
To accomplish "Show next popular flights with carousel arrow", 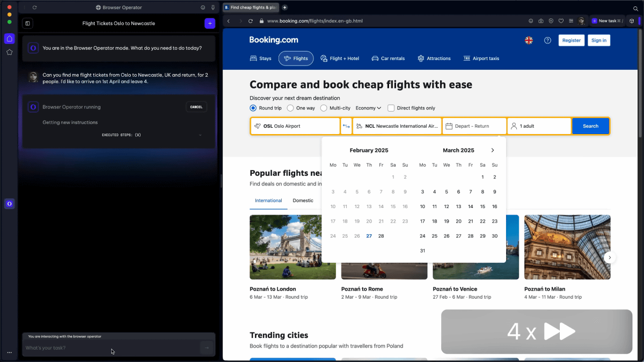I will pyautogui.click(x=610, y=257).
